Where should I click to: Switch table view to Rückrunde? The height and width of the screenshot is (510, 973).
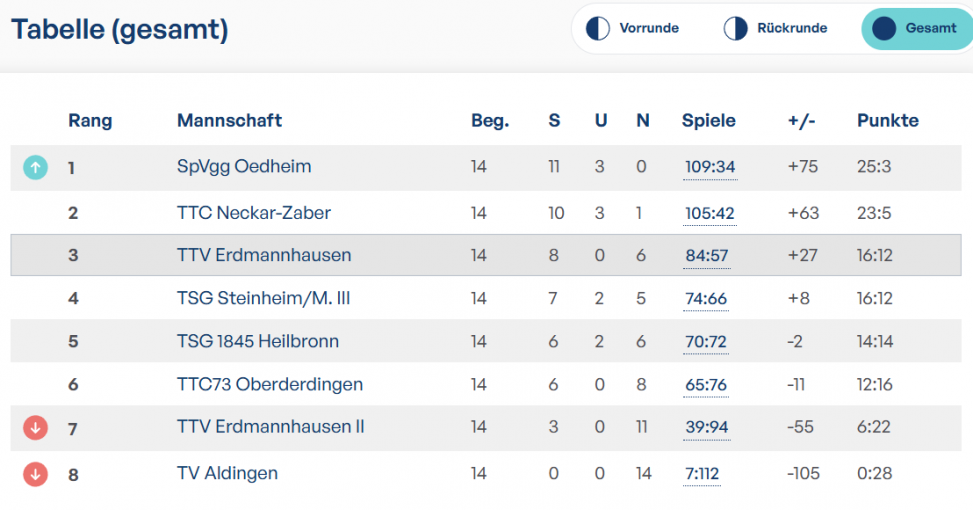click(776, 28)
